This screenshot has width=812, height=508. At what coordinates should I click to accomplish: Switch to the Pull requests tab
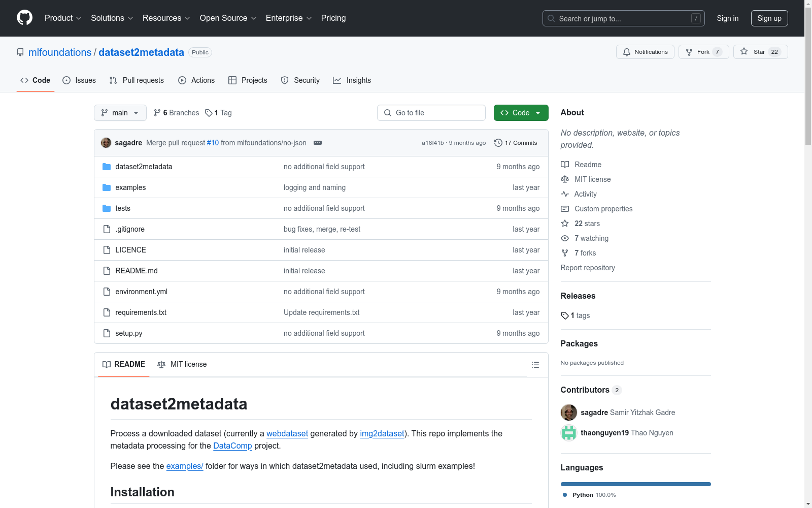coord(137,80)
